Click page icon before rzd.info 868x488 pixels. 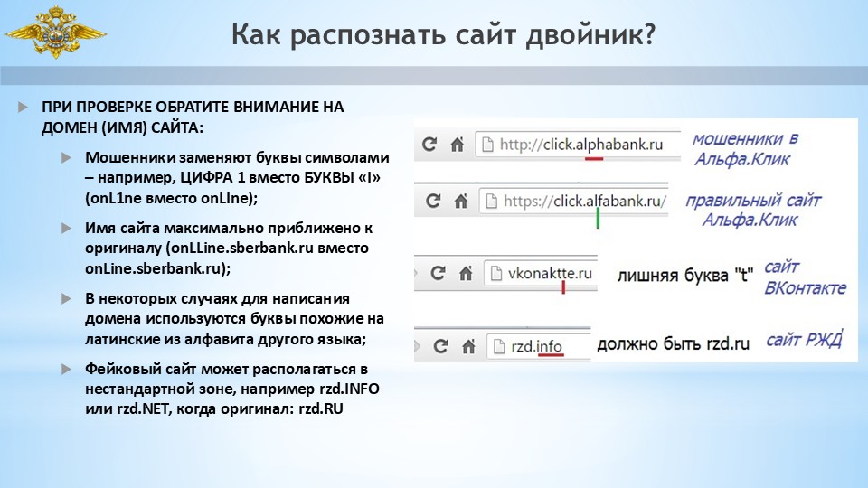coord(497,344)
